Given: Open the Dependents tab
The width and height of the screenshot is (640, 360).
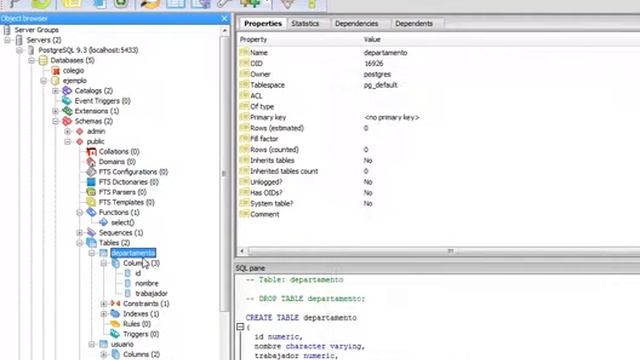Looking at the screenshot, I should coord(413,24).
